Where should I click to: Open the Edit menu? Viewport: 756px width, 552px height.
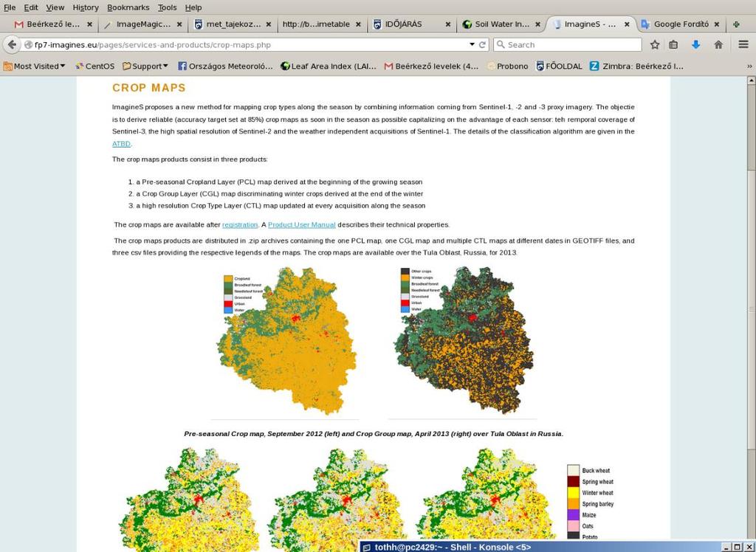click(x=31, y=7)
